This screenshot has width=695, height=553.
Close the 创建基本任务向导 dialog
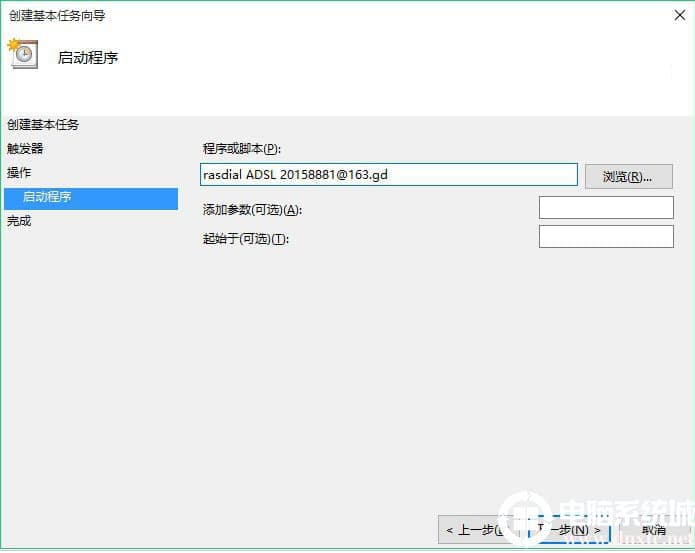coord(679,16)
